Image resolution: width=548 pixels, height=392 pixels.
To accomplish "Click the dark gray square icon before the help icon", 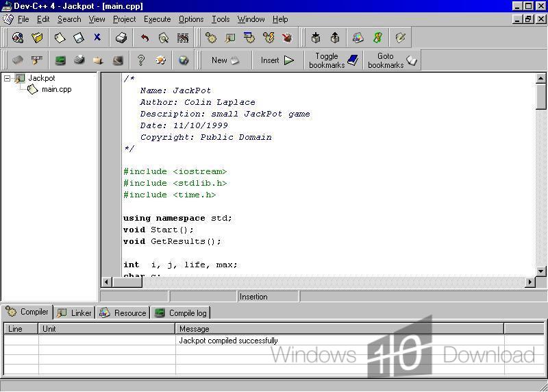I will coord(118,60).
